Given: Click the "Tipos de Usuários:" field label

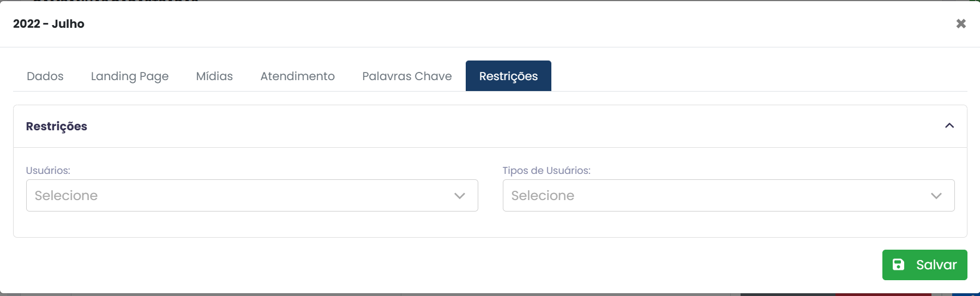Looking at the screenshot, I should (546, 171).
